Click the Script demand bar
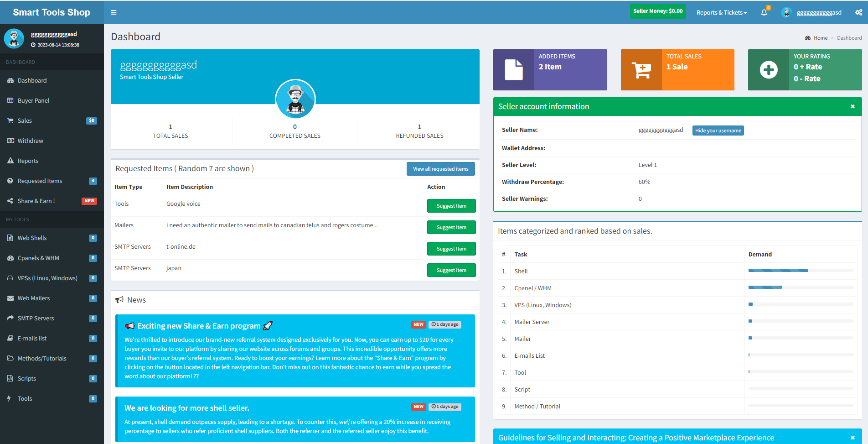The image size is (868, 444). pos(801,389)
